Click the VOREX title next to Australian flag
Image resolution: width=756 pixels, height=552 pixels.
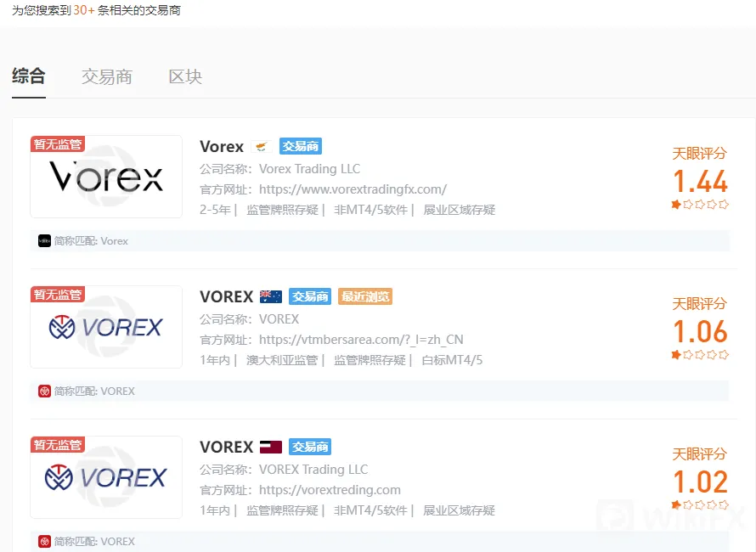227,296
